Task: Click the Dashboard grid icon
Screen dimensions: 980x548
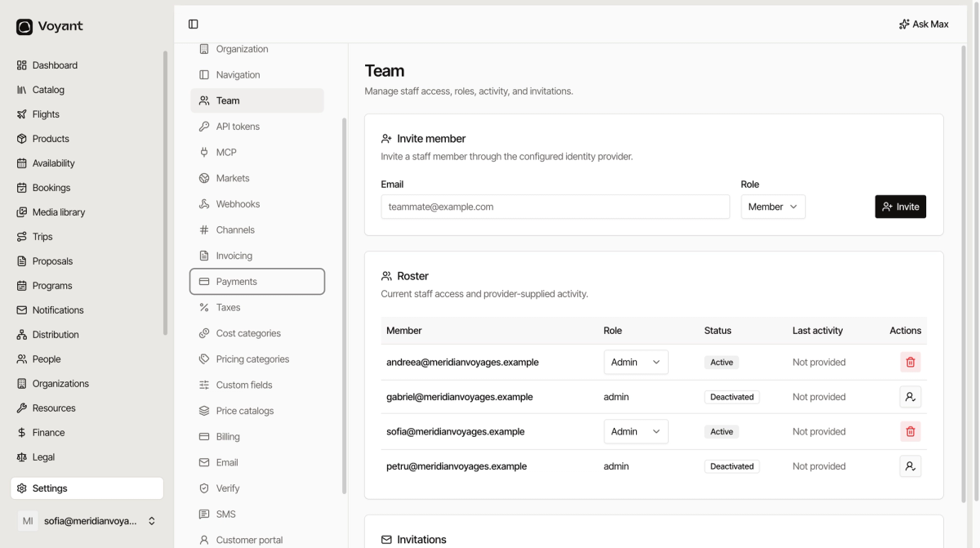Action: (22, 65)
